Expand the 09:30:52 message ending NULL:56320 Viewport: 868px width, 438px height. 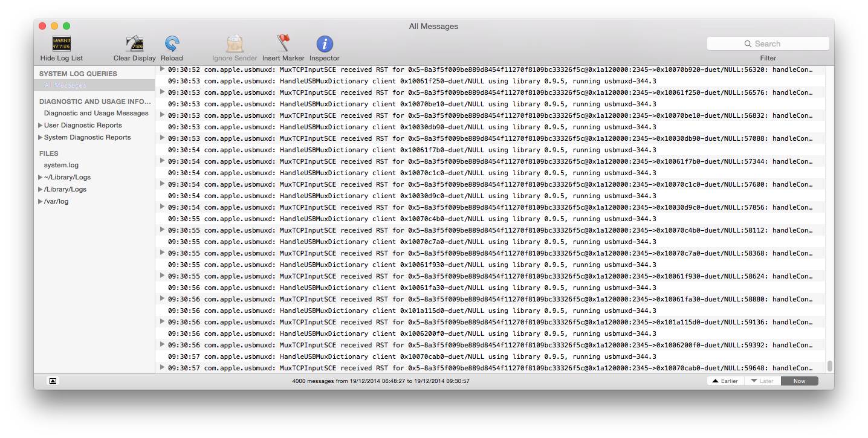(162, 69)
